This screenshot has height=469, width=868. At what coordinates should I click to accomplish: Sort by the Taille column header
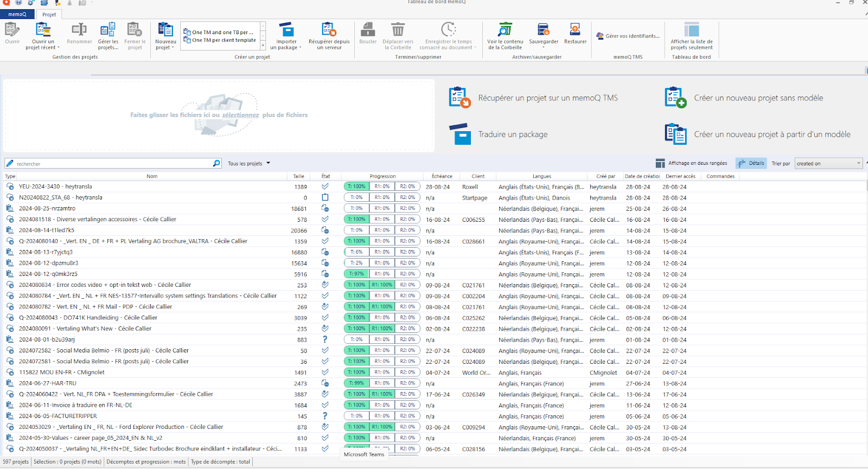[x=299, y=176]
